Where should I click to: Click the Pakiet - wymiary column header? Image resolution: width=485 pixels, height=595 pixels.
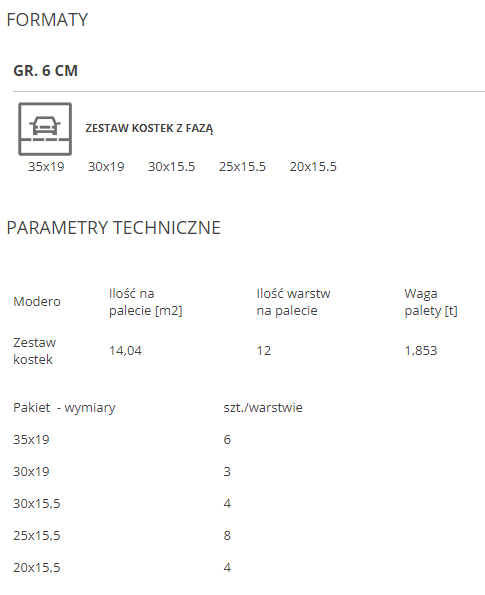[64, 408]
